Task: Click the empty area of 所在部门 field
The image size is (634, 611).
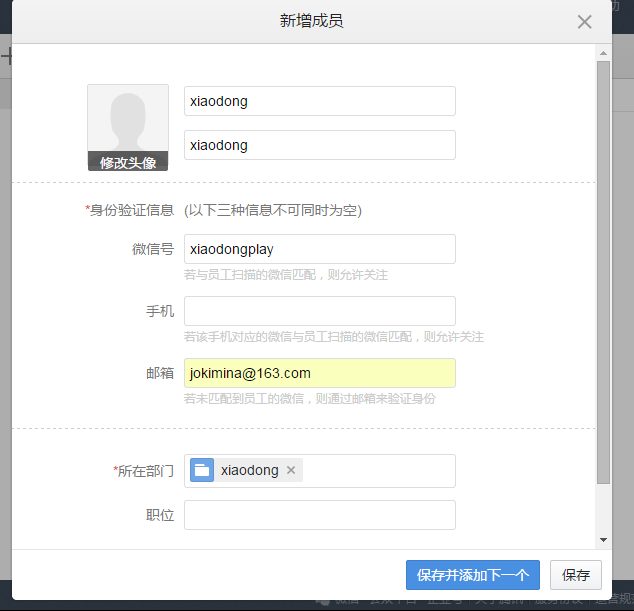Action: click(x=379, y=471)
